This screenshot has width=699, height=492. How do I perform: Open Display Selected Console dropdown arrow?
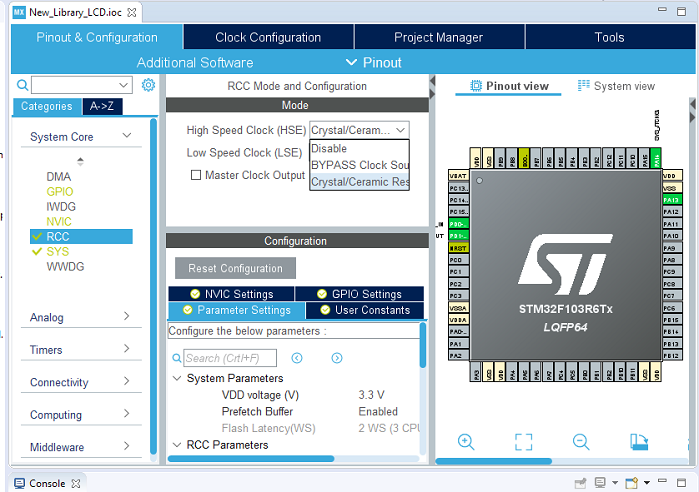pyautogui.click(x=615, y=483)
